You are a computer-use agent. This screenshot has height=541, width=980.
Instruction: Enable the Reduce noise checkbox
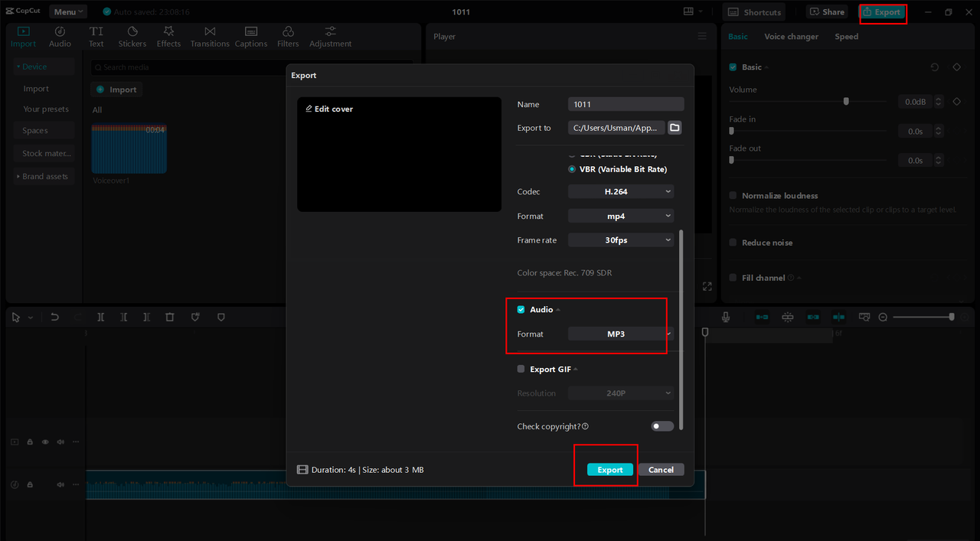tap(733, 243)
